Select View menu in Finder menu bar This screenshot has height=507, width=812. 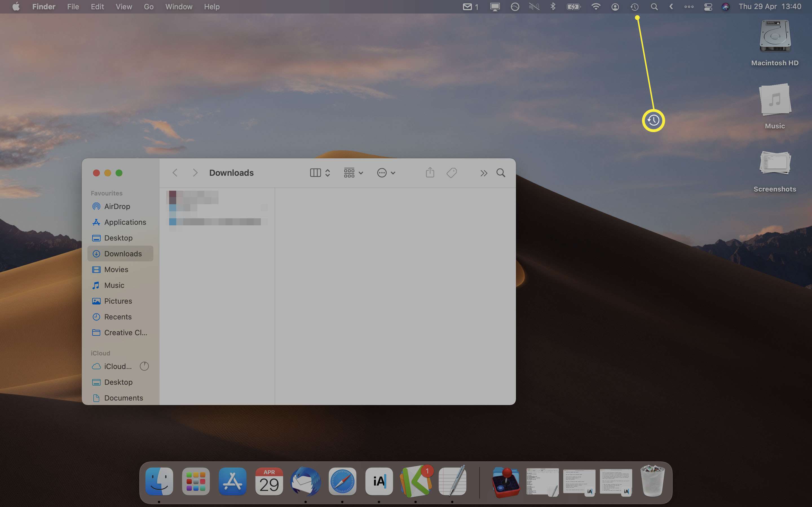coord(123,6)
